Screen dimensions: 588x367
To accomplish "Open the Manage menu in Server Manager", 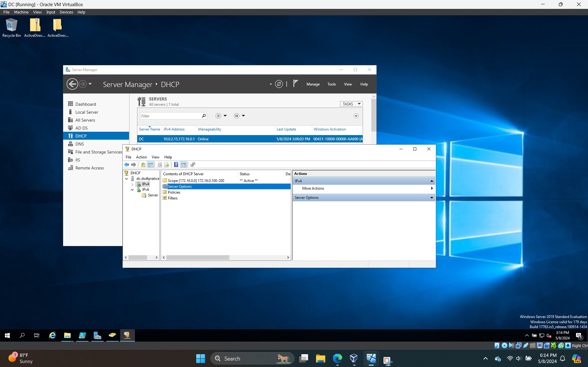I will (x=313, y=84).
